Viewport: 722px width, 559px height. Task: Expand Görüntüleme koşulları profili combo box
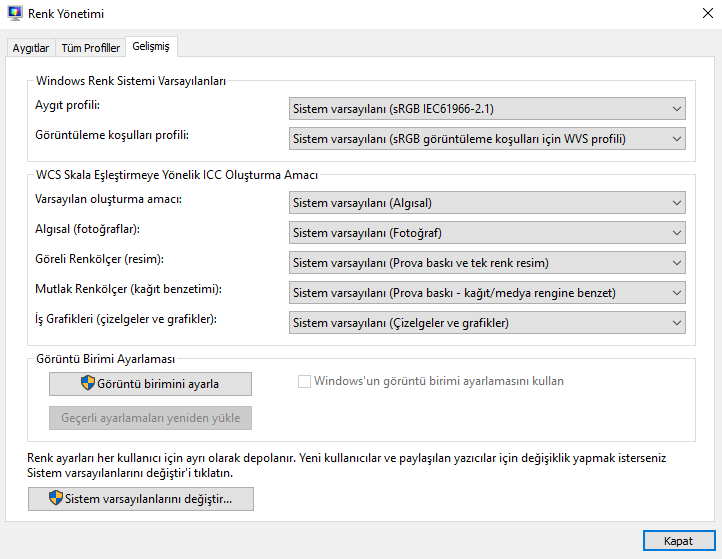[487, 139]
